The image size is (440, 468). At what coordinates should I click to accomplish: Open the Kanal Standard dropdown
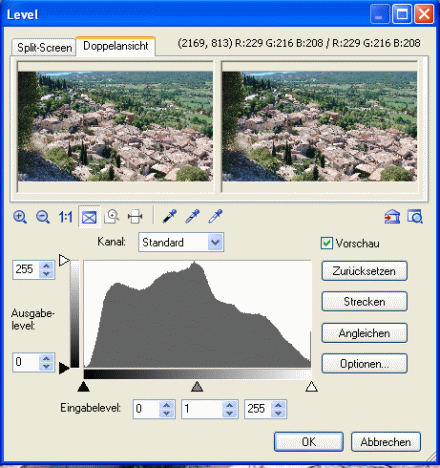click(215, 242)
